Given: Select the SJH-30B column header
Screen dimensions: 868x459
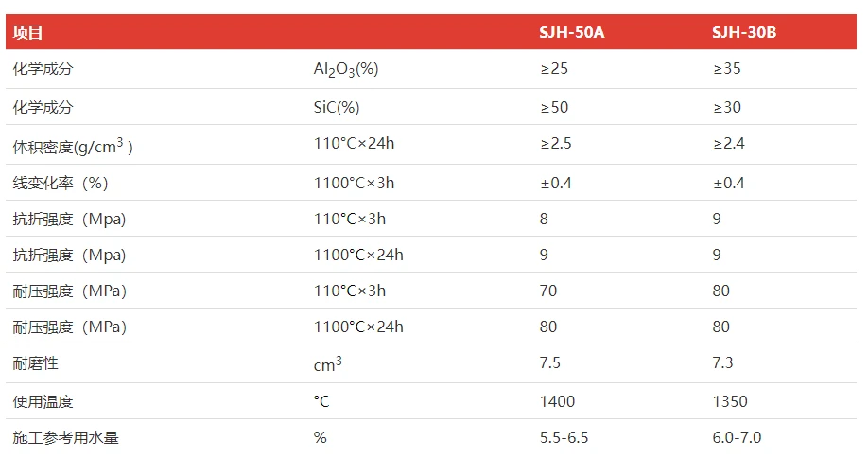Looking at the screenshot, I should coord(744,33).
